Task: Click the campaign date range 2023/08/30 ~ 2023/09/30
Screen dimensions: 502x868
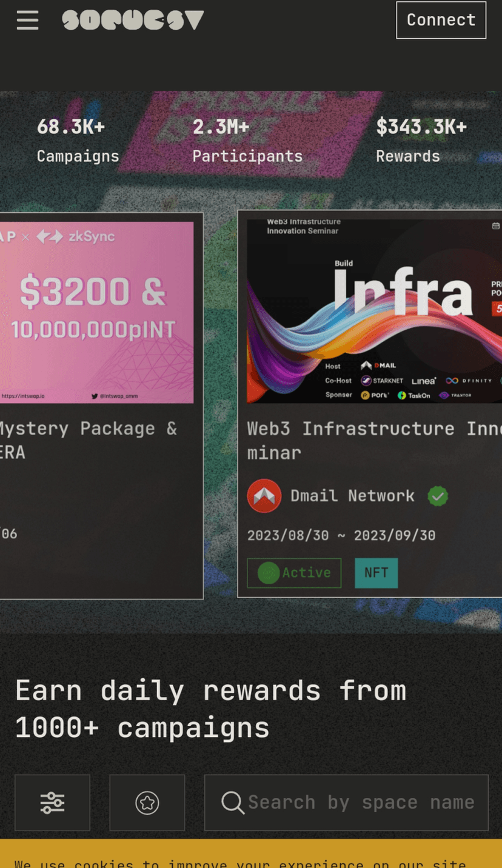Action: click(341, 535)
